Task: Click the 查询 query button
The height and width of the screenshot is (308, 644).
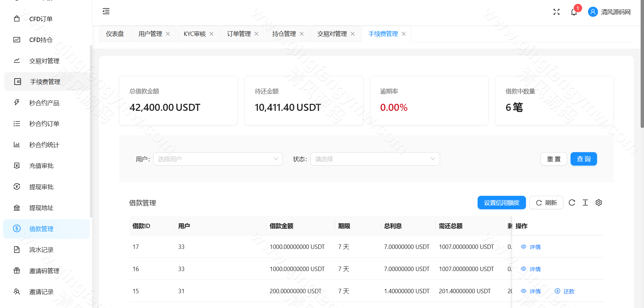Action: (x=584, y=159)
